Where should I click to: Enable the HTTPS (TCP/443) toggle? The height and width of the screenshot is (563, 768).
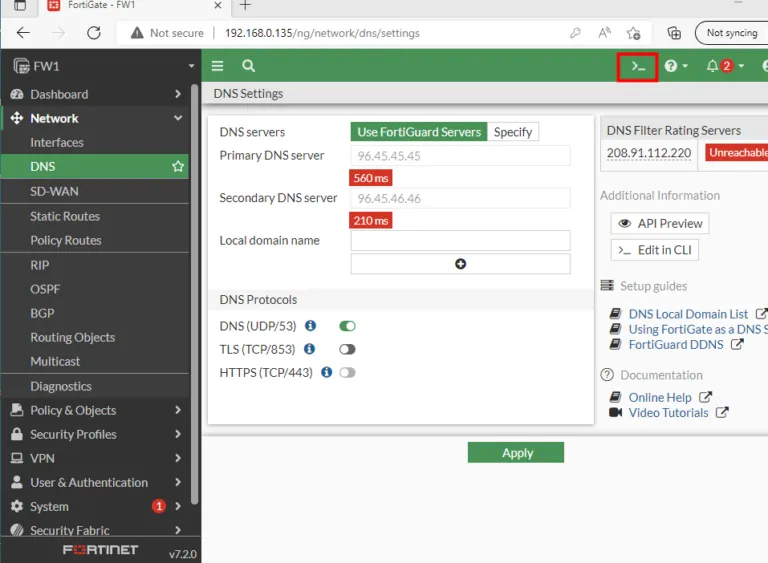347,373
